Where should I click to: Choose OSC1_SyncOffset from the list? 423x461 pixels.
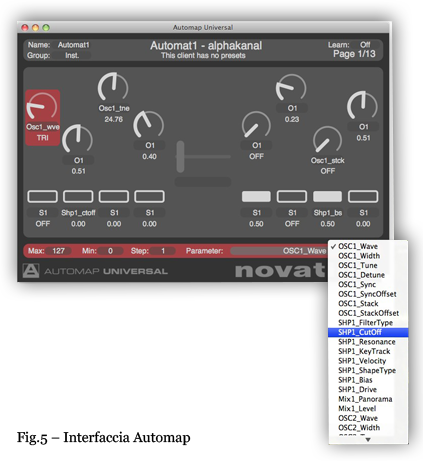coord(368,294)
